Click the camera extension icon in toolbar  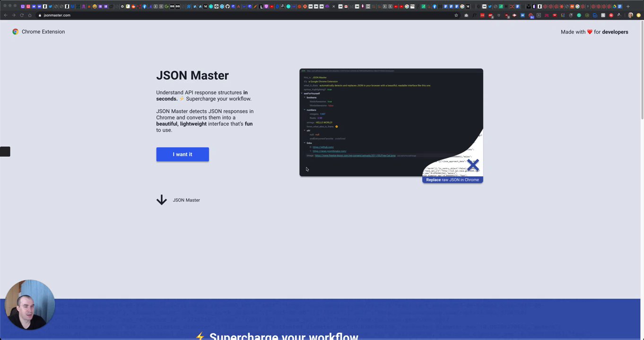(x=466, y=15)
